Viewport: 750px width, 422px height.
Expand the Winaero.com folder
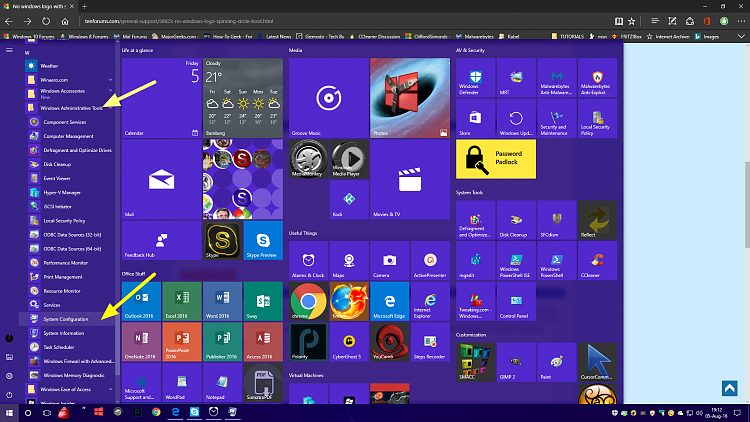tap(70, 80)
